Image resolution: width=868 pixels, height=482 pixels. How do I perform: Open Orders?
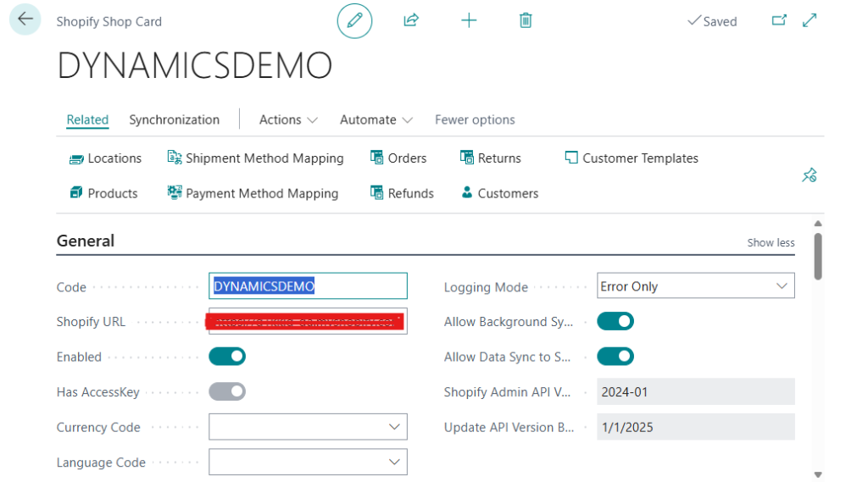[398, 158]
